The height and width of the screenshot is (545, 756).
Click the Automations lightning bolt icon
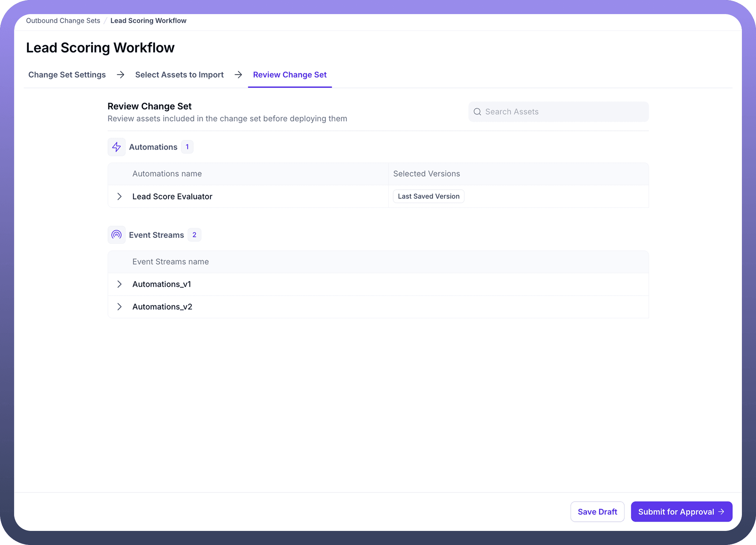[x=116, y=147]
